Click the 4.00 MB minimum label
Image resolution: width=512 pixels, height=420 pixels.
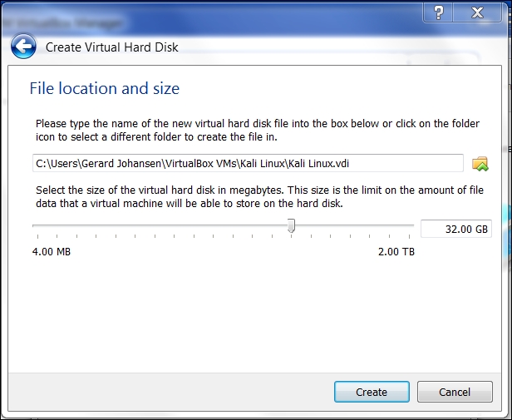click(52, 252)
